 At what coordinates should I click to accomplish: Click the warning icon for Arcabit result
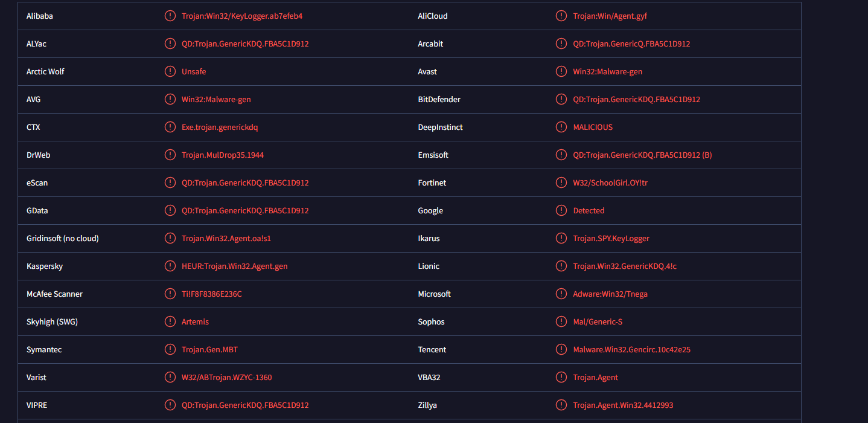coord(561,44)
